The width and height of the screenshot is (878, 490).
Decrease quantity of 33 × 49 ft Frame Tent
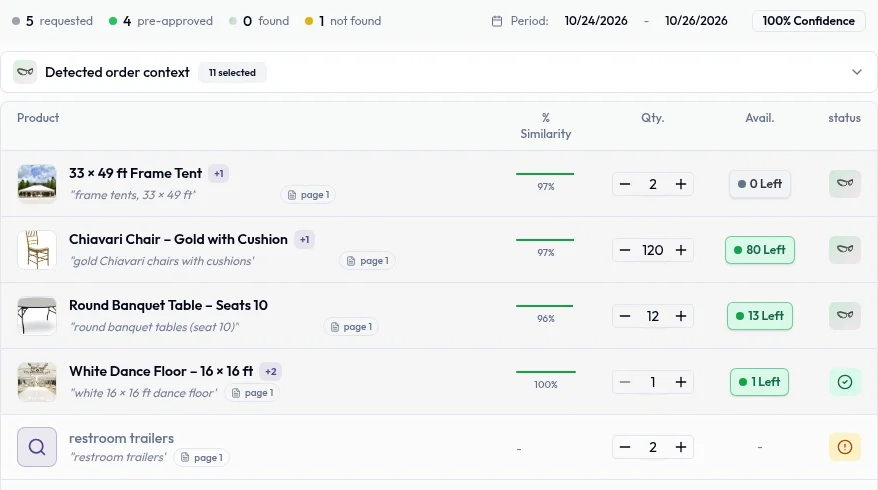tap(625, 184)
